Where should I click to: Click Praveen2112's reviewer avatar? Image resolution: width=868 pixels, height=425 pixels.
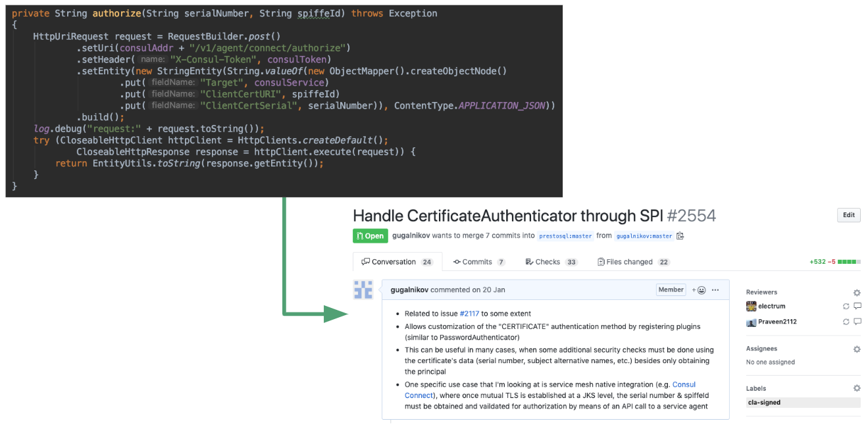[x=751, y=322]
